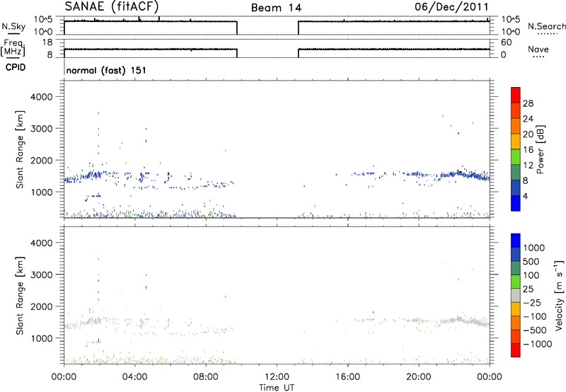The width and height of the screenshot is (566, 392).
Task: Click the 60 tick on Nave axis
Action: pos(506,42)
